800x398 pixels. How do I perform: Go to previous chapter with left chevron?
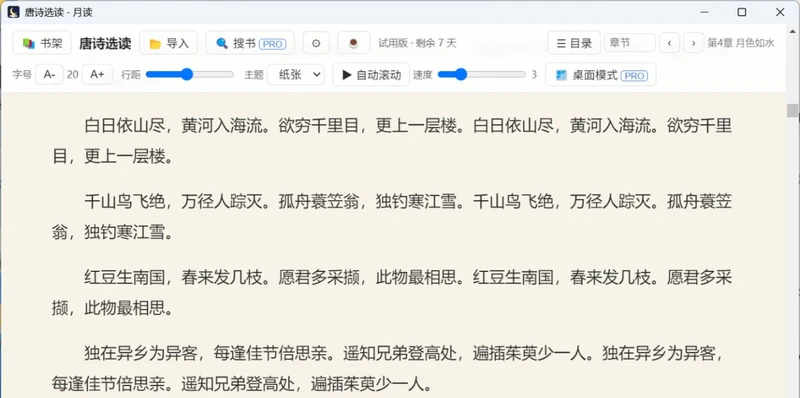coord(669,43)
